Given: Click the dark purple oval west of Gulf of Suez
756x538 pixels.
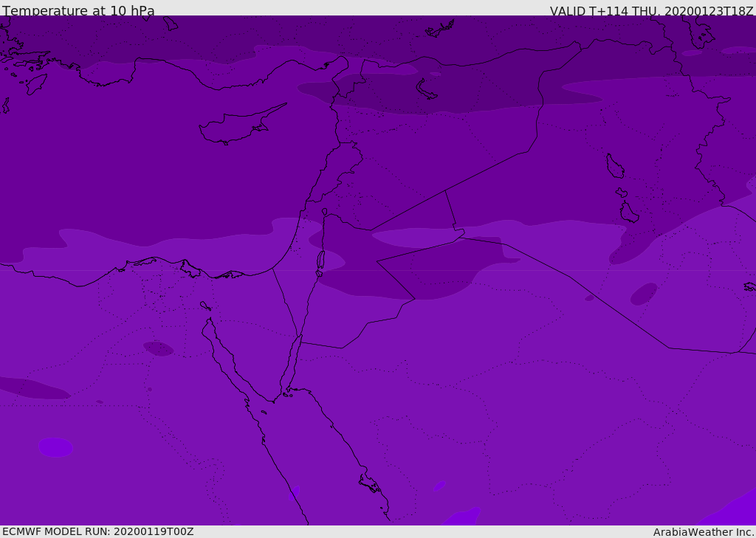Looking at the screenshot, I should click(x=158, y=348).
